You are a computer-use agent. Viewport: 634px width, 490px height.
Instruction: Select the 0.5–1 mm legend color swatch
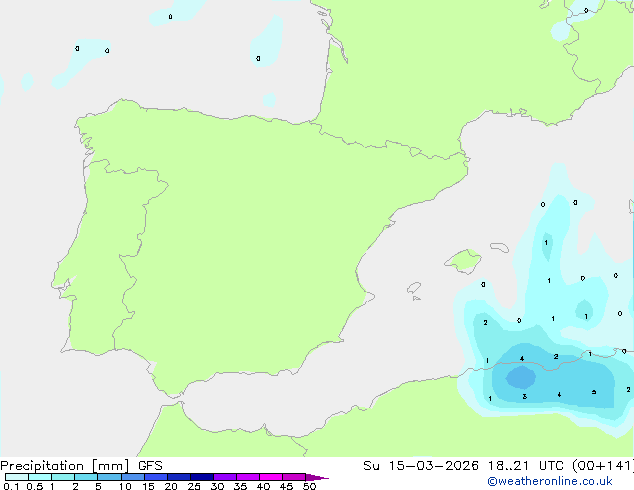coord(40,477)
